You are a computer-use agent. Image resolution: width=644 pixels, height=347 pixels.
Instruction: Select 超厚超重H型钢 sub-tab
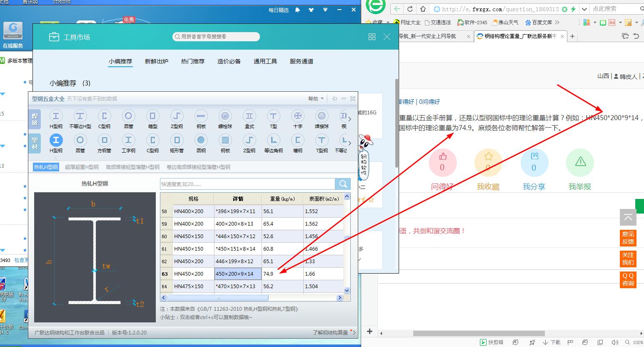[x=82, y=167]
